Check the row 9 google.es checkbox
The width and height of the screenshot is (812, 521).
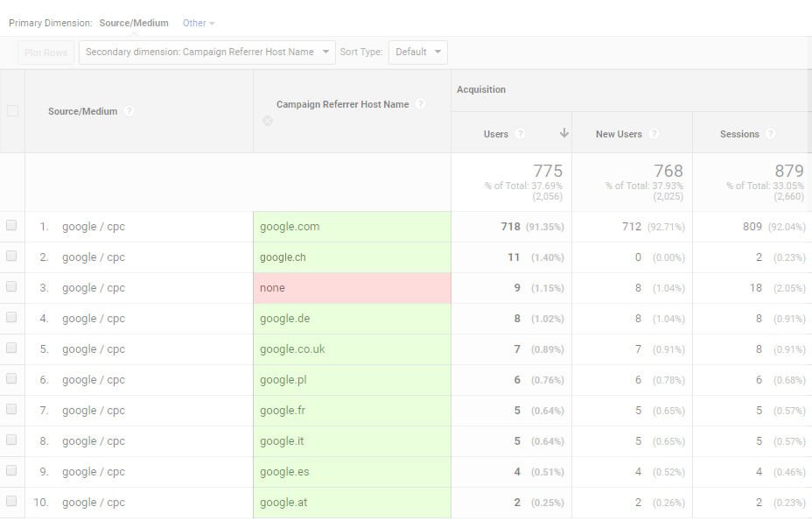[11, 470]
